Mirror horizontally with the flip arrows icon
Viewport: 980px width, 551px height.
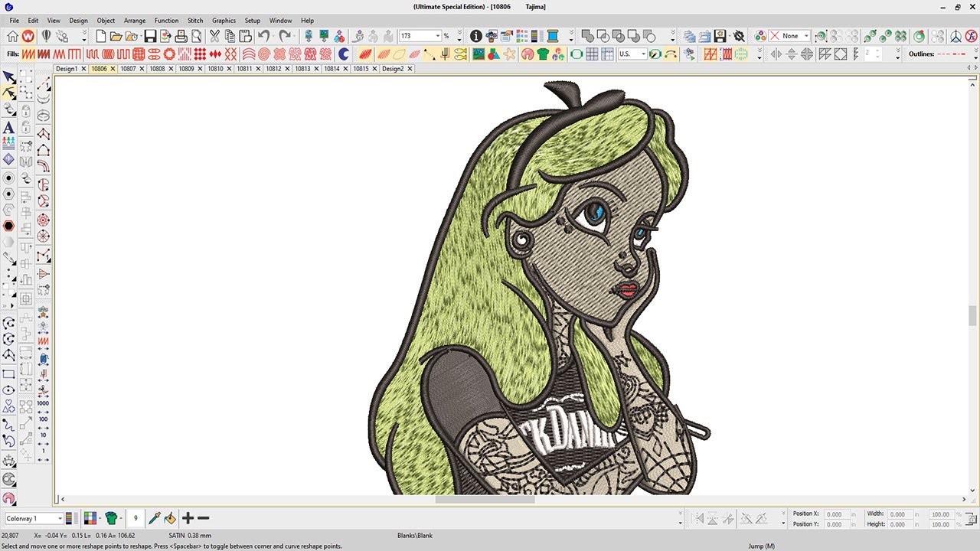776,54
